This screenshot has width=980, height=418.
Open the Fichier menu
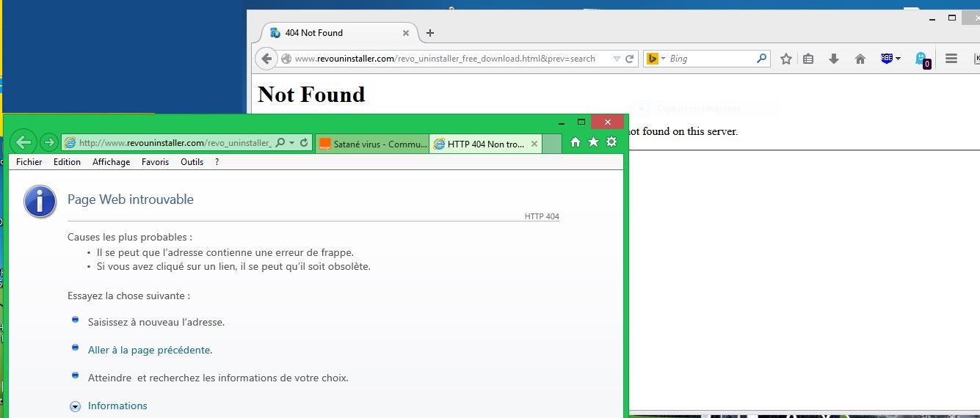point(29,162)
